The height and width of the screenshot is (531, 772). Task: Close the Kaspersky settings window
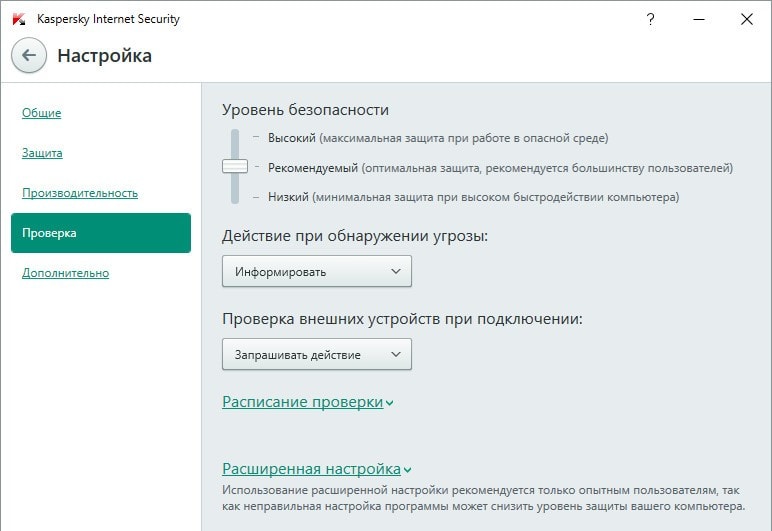tap(747, 19)
